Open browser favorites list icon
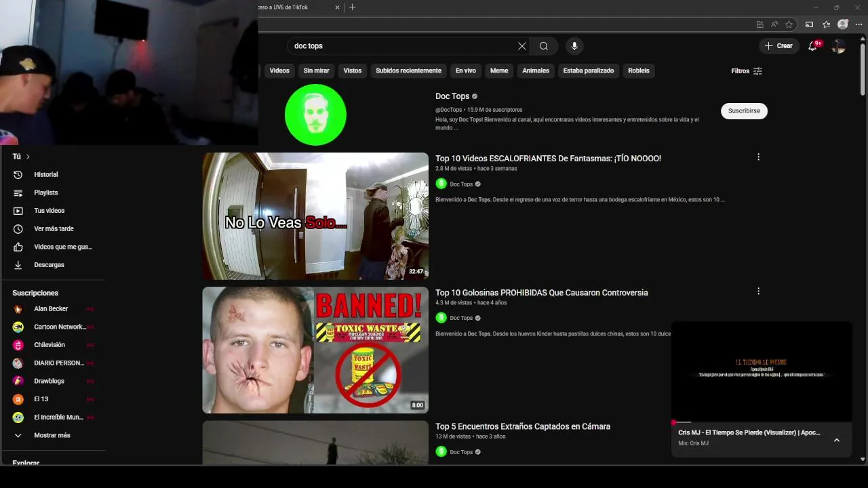The image size is (868, 488). (826, 24)
